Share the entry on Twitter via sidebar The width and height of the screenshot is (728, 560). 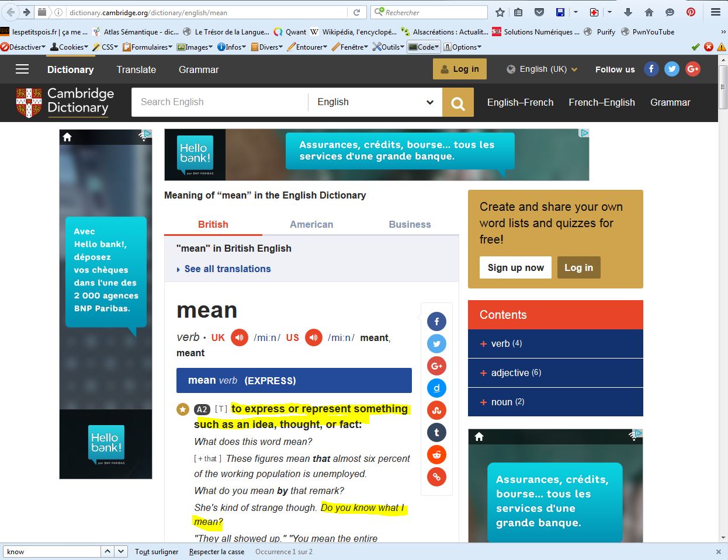coord(436,343)
